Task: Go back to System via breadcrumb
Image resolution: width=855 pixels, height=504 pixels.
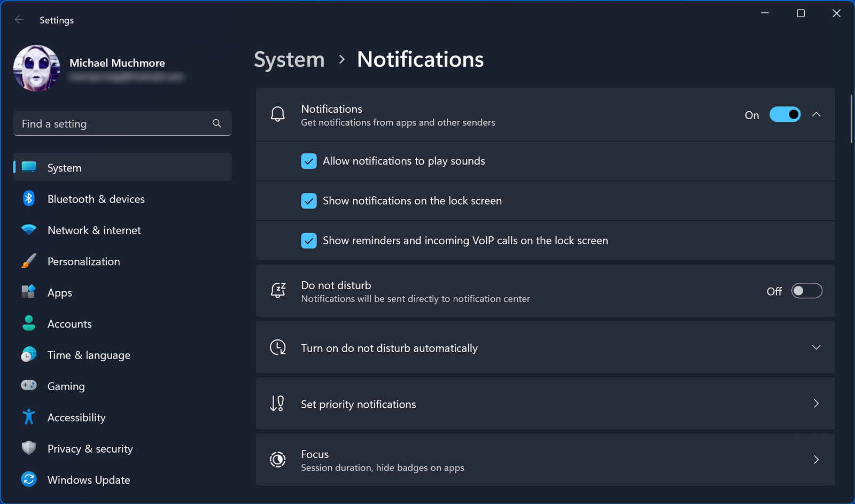Action: point(289,60)
